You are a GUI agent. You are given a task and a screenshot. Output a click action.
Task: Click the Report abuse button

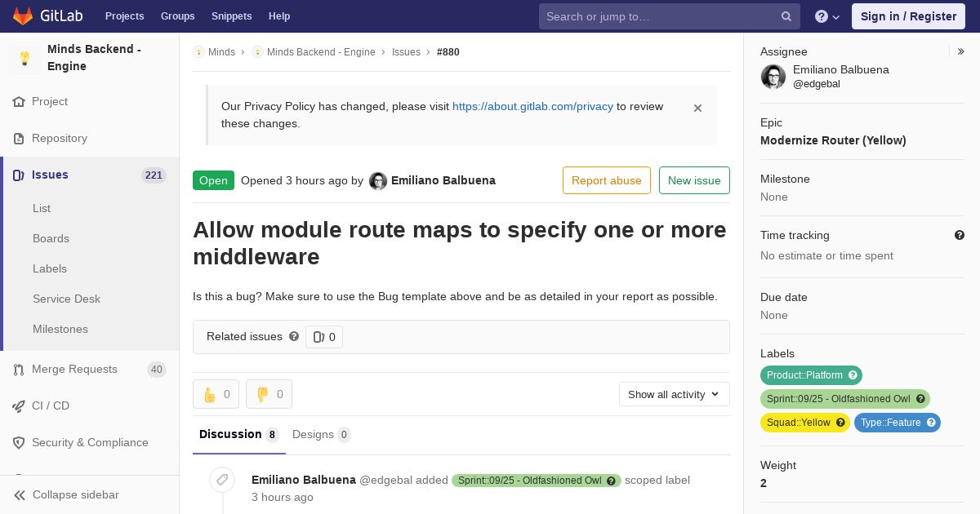click(x=607, y=180)
